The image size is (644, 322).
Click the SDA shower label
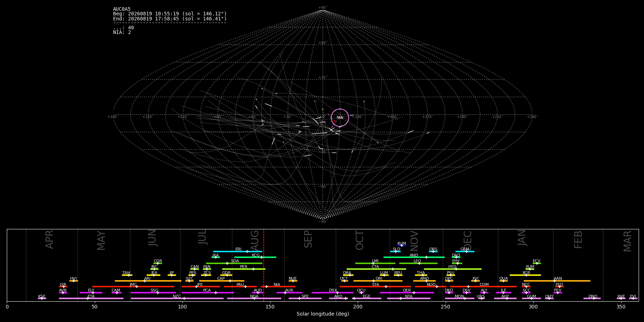tap(235, 261)
